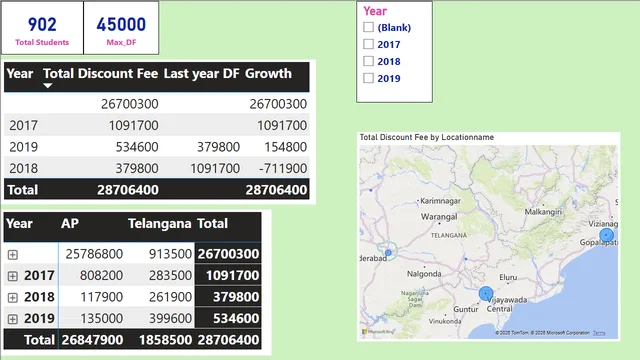This screenshot has height=360, width=640.
Task: Click the AP total 26847900
Action: (x=92, y=340)
